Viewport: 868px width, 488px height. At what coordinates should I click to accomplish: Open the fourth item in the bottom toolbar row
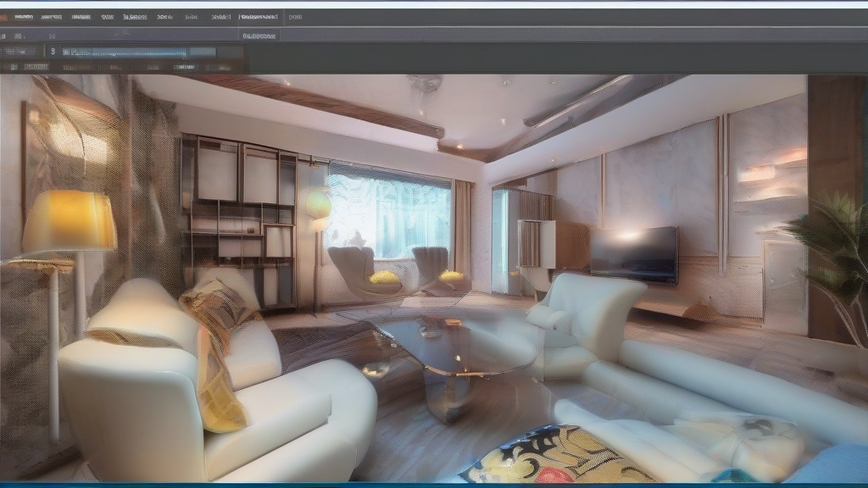coord(114,66)
